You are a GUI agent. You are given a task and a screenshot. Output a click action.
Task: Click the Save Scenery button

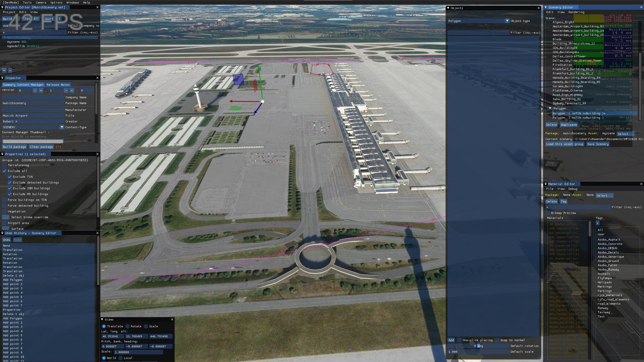point(598,144)
